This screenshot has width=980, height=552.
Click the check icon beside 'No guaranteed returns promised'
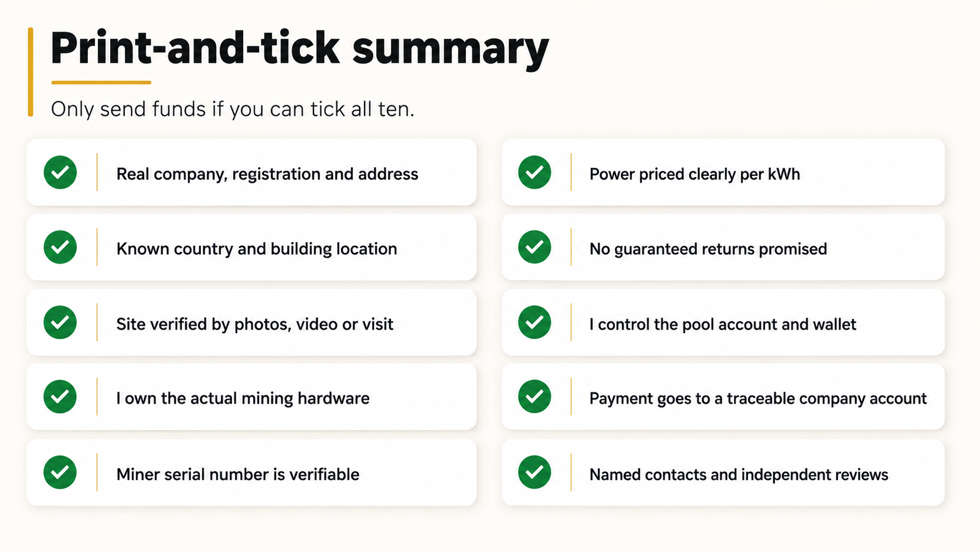535,247
